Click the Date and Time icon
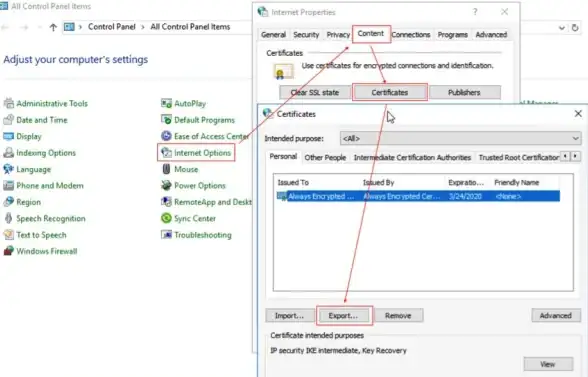588x377 pixels. pos(9,120)
